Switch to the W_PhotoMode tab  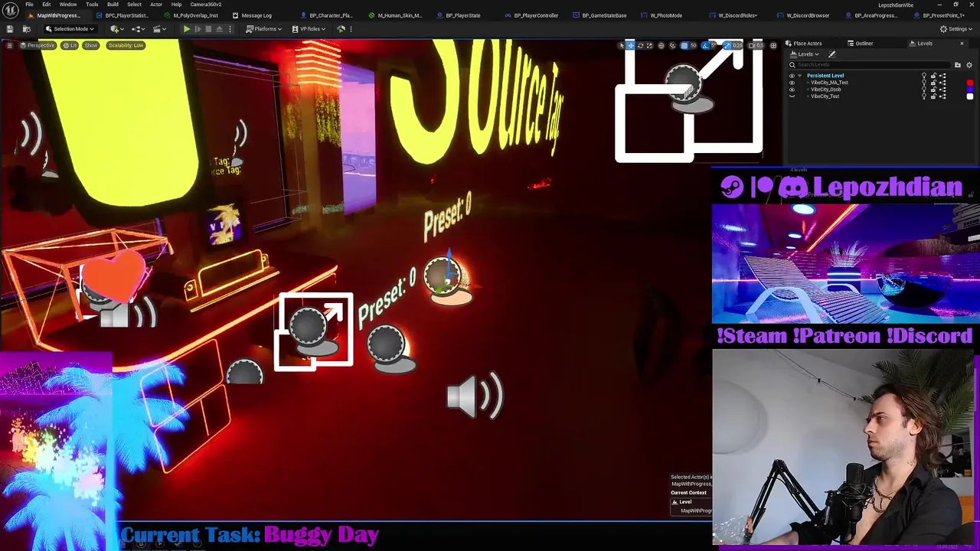tap(663, 15)
